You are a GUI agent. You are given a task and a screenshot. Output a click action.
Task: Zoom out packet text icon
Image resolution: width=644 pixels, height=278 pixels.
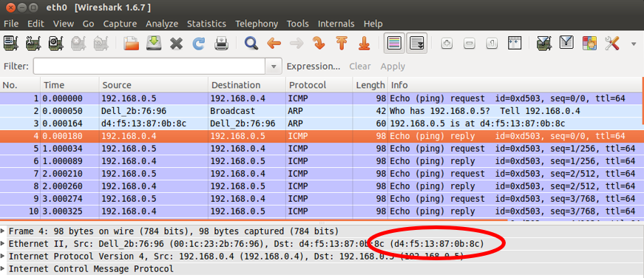(470, 43)
